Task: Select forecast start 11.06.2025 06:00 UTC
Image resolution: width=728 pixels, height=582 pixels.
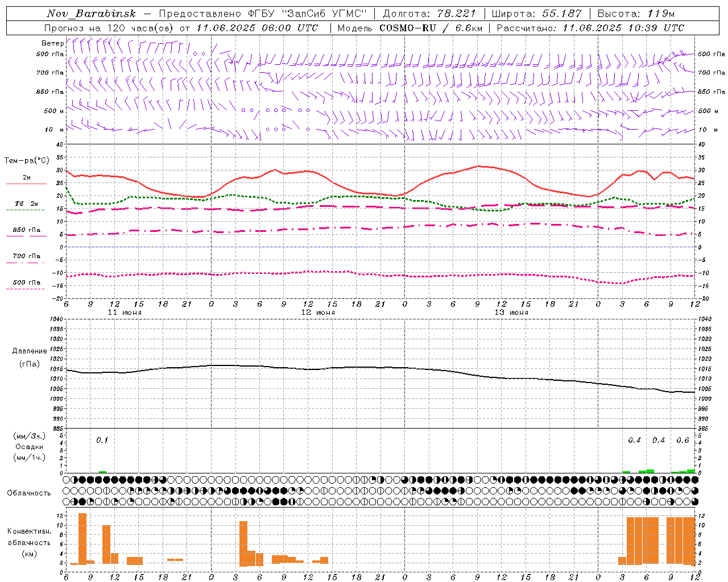Action: pyautogui.click(x=257, y=28)
